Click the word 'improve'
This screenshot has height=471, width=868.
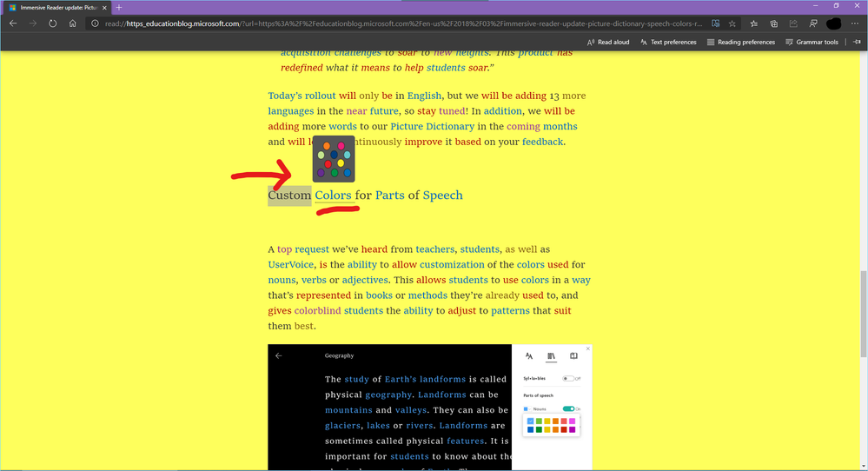coord(423,142)
